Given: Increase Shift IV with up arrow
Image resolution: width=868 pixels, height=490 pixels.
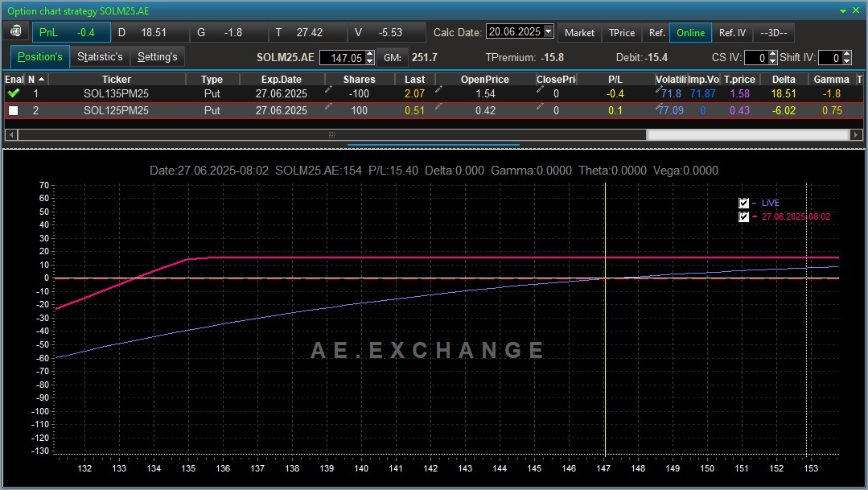Looking at the screenshot, I should coord(847,54).
